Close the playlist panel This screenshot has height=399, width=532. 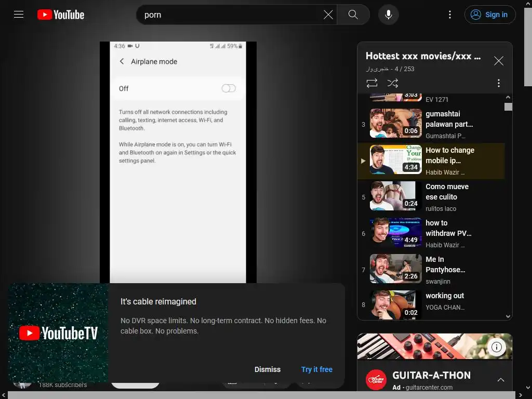[498, 61]
